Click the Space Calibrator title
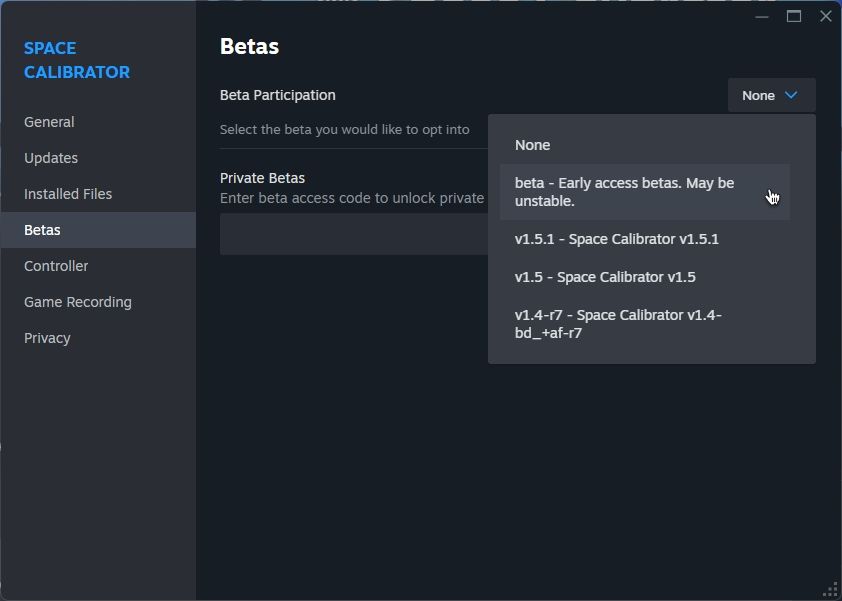The image size is (842, 601). point(77,60)
